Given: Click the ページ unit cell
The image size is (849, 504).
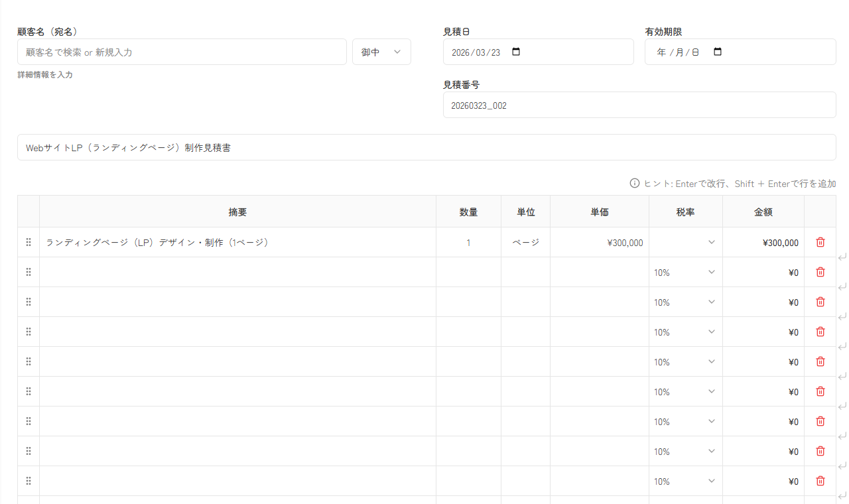Looking at the screenshot, I should click(x=525, y=243).
